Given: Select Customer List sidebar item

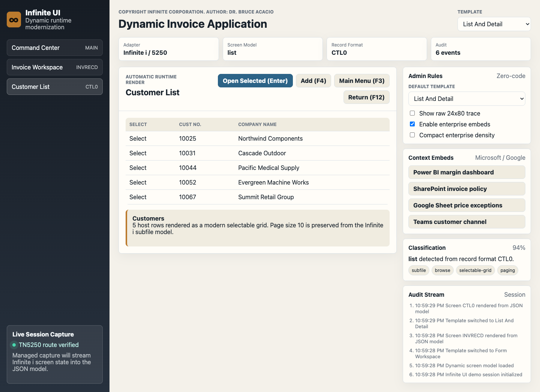Looking at the screenshot, I should (55, 87).
